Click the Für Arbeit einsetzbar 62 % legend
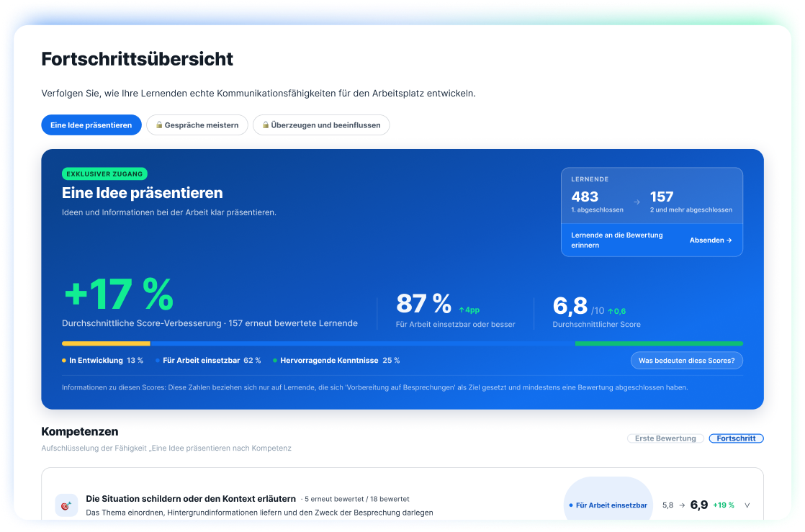The width and height of the screenshot is (805, 532). 208,361
